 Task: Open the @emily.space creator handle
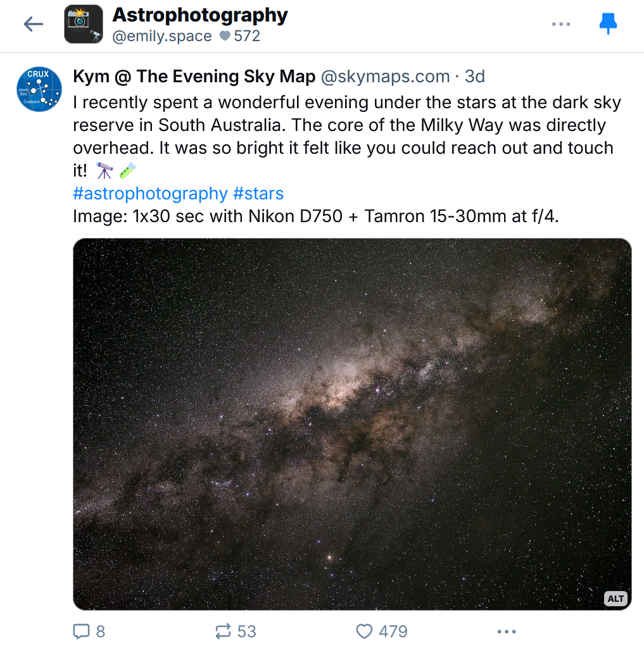point(162,36)
